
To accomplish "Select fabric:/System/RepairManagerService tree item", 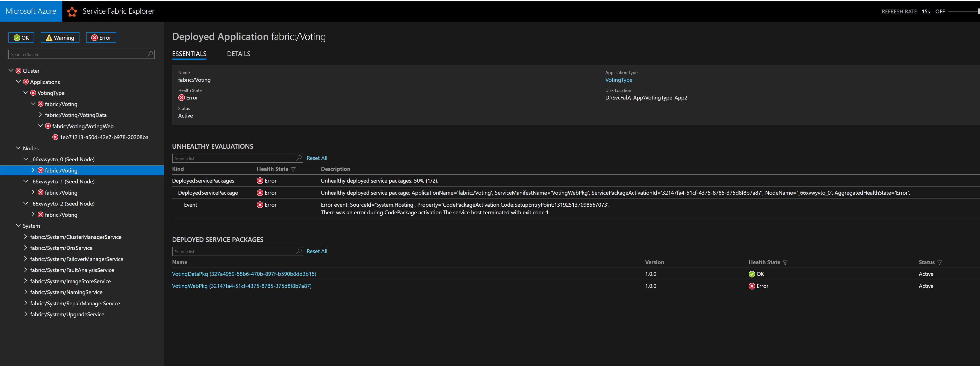I will pos(75,303).
